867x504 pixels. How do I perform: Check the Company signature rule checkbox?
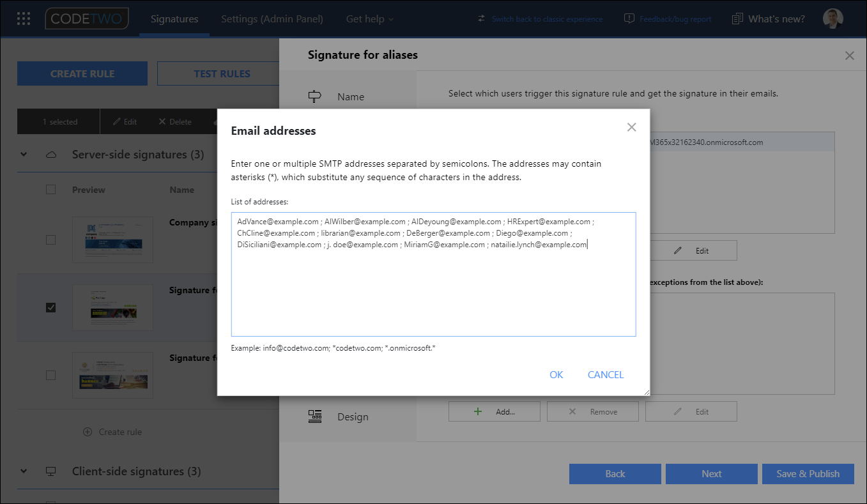(x=51, y=240)
